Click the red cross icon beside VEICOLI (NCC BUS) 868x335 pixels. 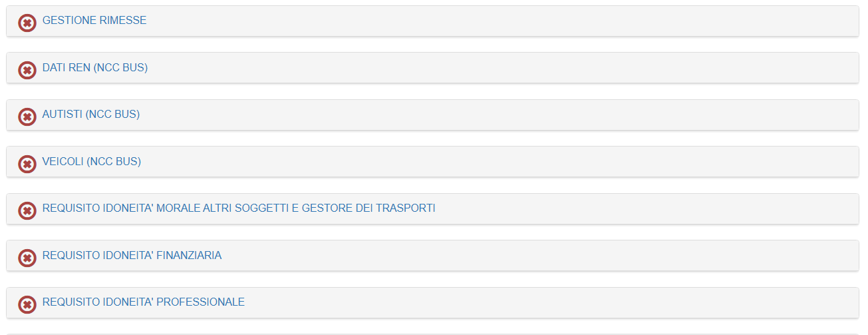(x=27, y=164)
